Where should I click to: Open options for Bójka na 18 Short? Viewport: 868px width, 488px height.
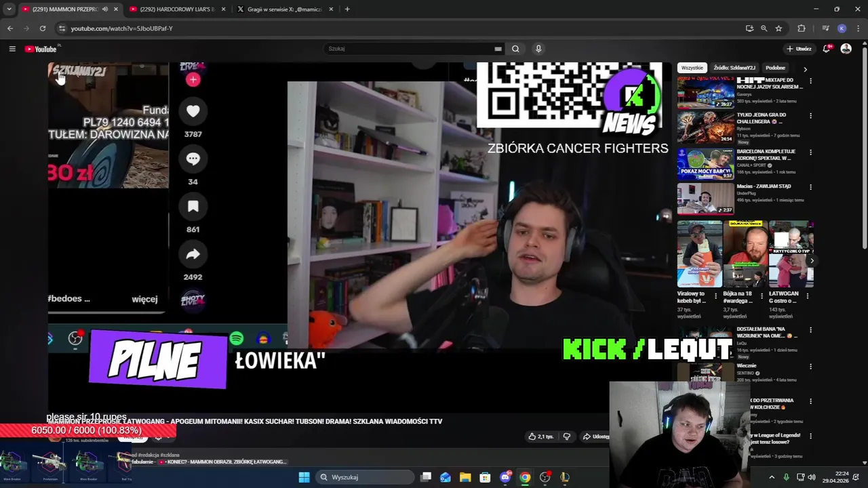[x=762, y=296]
